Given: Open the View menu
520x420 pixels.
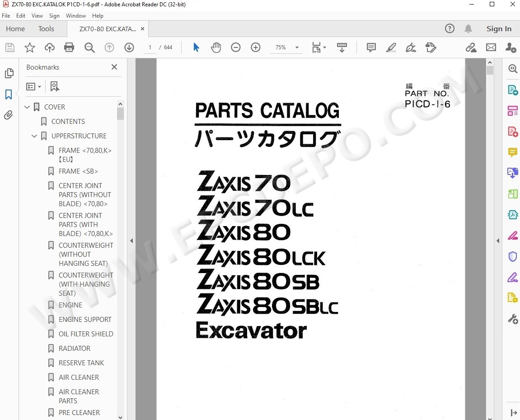Looking at the screenshot, I should [x=37, y=15].
